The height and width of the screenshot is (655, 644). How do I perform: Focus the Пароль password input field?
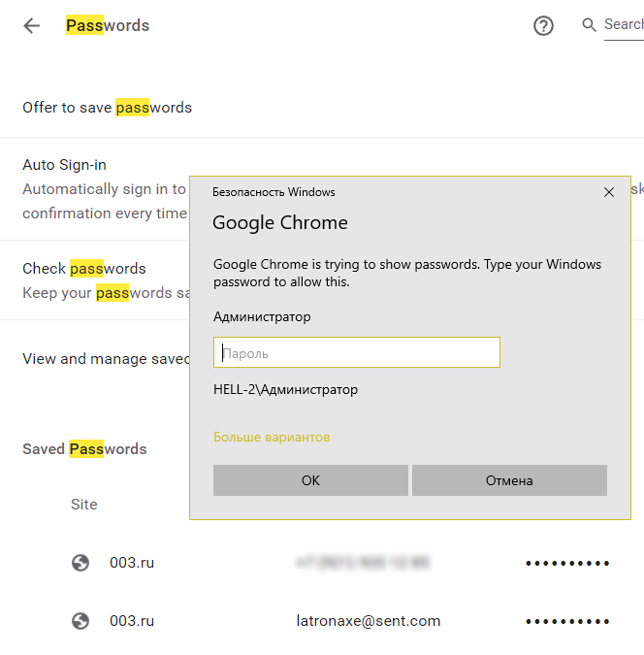(x=357, y=353)
